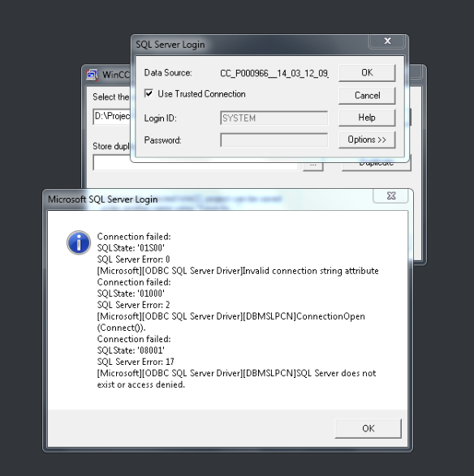Image resolution: width=474 pixels, height=476 pixels.
Task: Click the text SQL Server Error: 17
Action: point(136,362)
